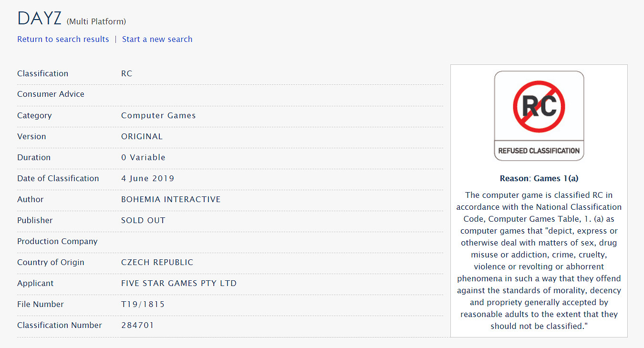Click the ORIGINAL version value
The height and width of the screenshot is (348, 644).
[142, 136]
